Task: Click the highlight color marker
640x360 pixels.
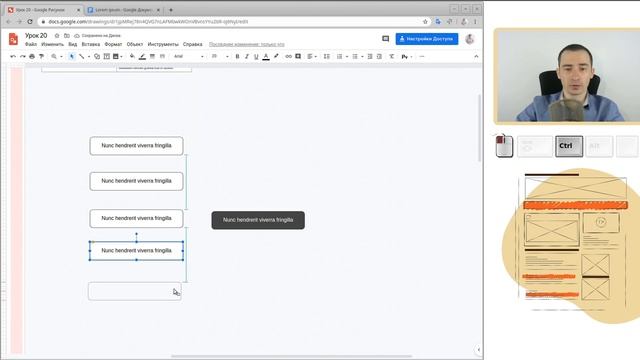Action: point(276,57)
